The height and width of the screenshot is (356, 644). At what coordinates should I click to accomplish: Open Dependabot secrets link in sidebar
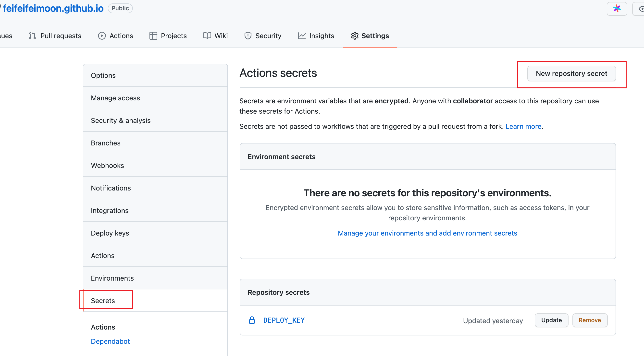tap(110, 341)
